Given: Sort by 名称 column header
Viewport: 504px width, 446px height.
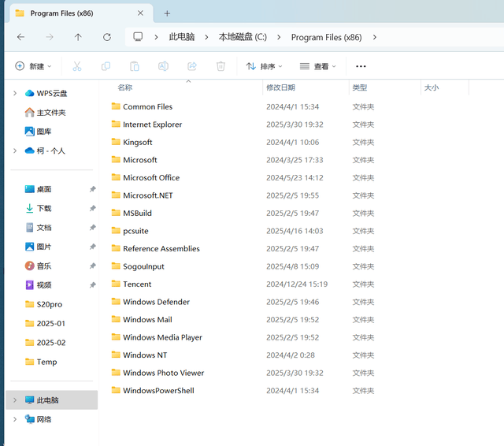Looking at the screenshot, I should (125, 87).
